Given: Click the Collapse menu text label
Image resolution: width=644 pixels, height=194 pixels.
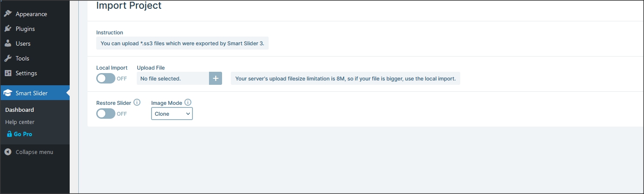Looking at the screenshot, I should 34,152.
